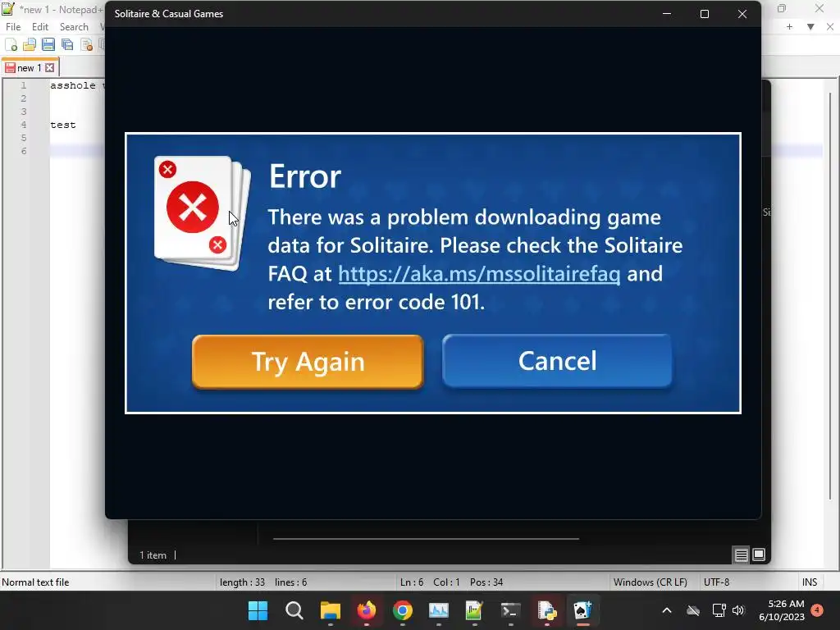
Task: Click 'Windows (CR LF)' line ending status
Action: coord(650,582)
